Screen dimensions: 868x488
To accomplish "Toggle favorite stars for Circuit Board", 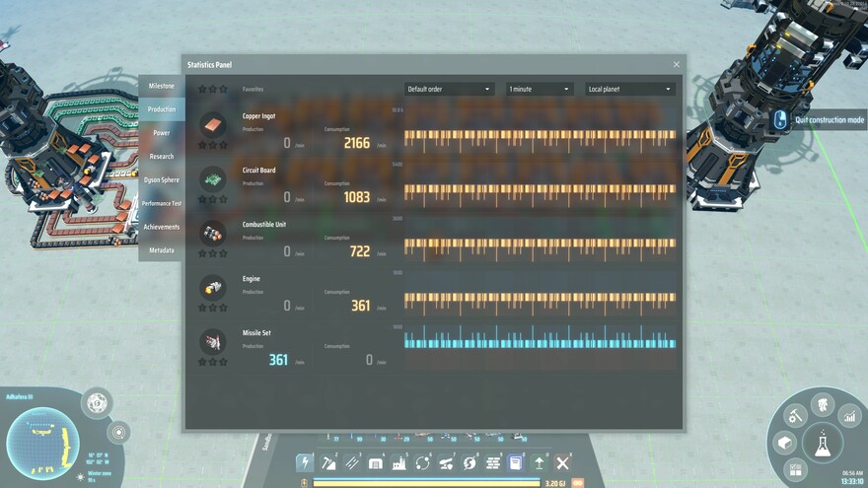I will (x=212, y=198).
